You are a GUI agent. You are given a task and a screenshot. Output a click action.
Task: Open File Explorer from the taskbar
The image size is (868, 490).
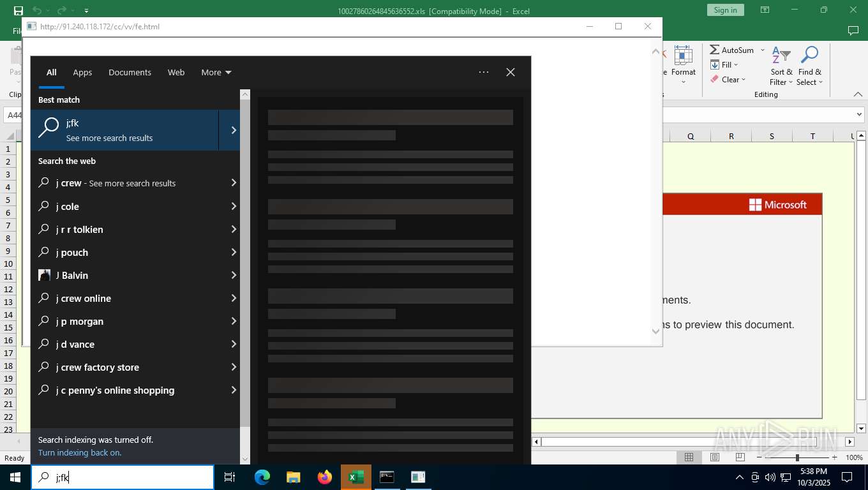[x=293, y=477]
